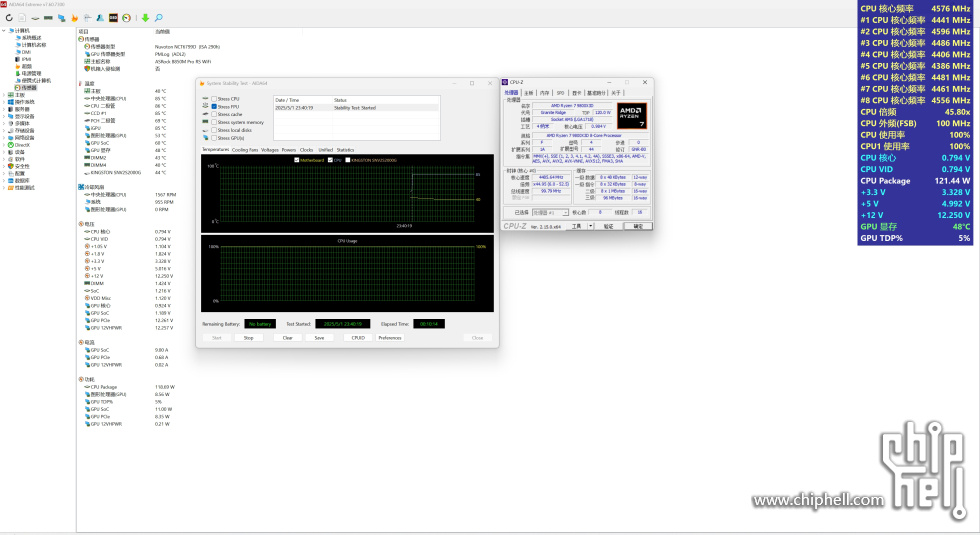Click the grey tool icon beside the flame
This screenshot has height=535, width=980.
click(x=87, y=18)
